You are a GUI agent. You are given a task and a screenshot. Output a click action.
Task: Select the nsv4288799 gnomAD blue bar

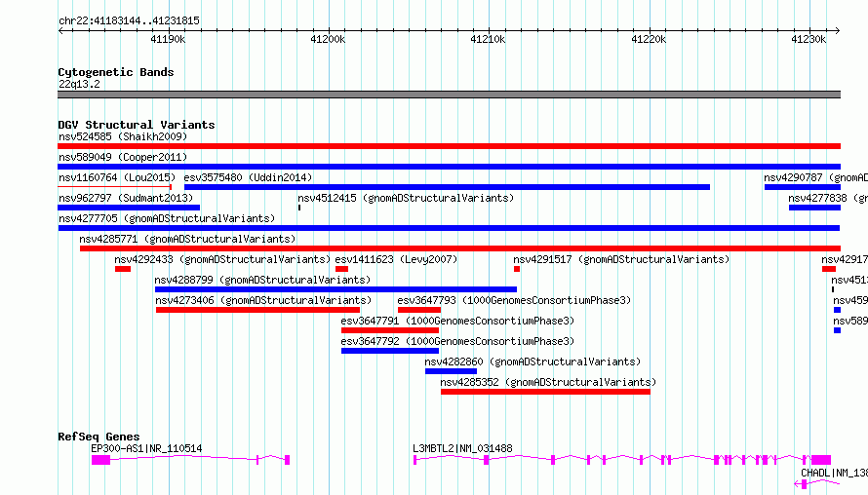point(336,289)
